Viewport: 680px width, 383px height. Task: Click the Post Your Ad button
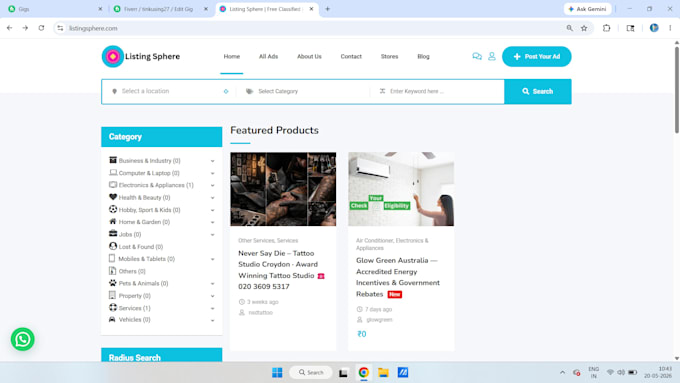(x=536, y=56)
